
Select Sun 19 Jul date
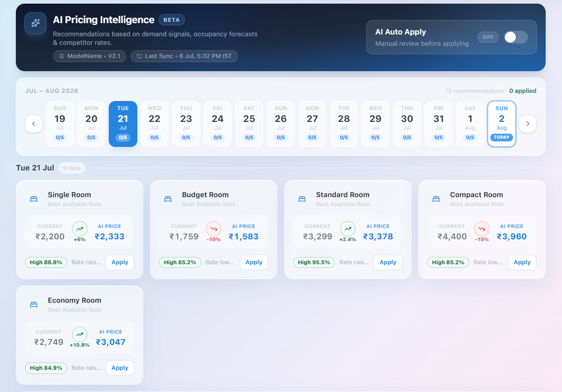tap(60, 124)
